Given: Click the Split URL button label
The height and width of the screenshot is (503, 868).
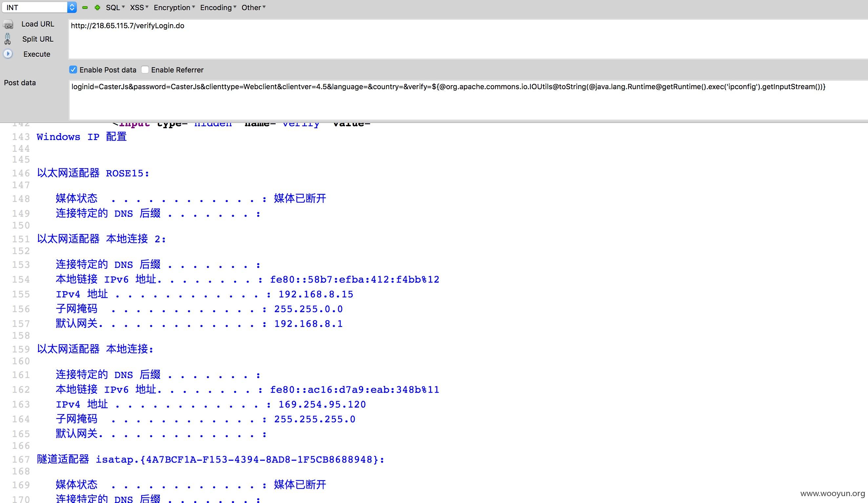Looking at the screenshot, I should click(38, 39).
